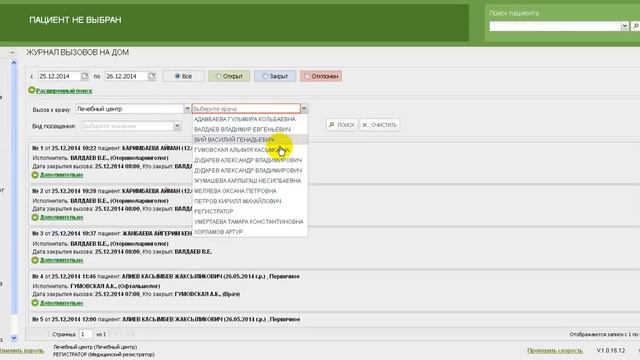Viewport: 640px width, 360px height.
Task: Click the green icon beside Расширенный поиск
Action: point(31,90)
